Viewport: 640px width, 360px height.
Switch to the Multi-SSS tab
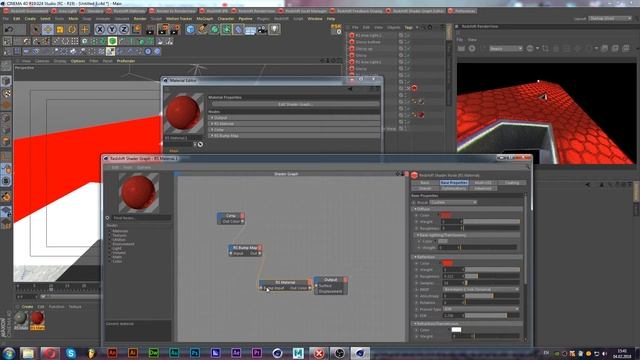pyautogui.click(x=483, y=182)
